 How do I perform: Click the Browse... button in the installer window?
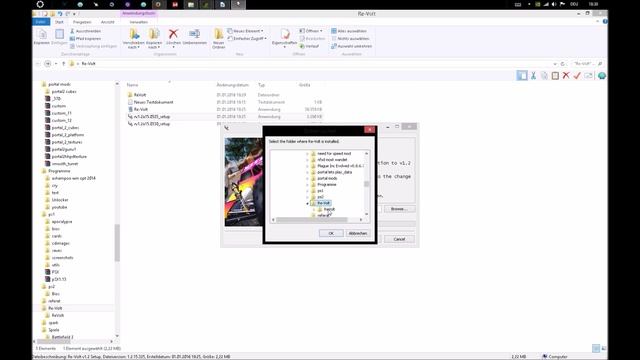[399, 209]
